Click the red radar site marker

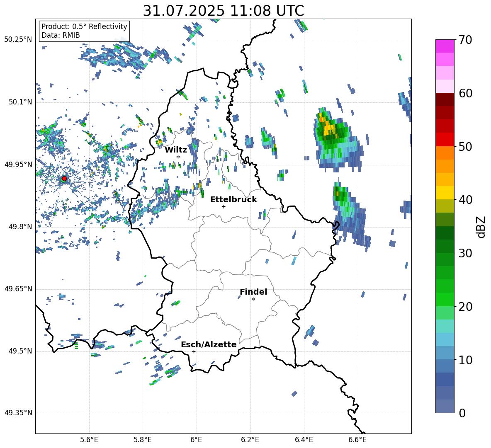click(64, 179)
